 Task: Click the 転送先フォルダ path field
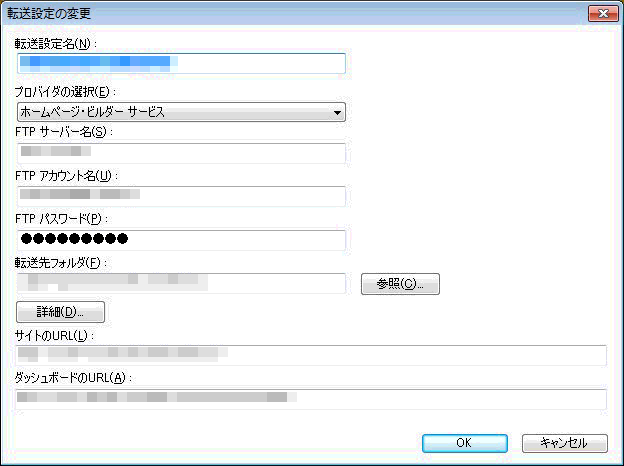181,283
